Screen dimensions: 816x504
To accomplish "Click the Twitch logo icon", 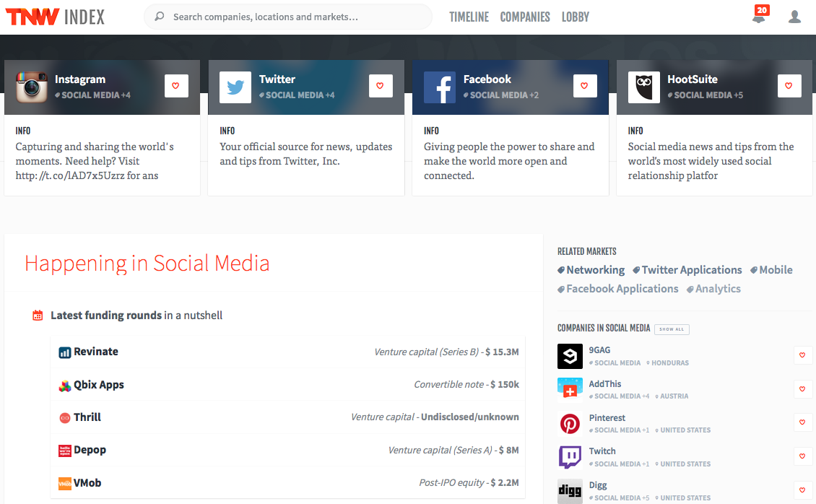I will tap(570, 457).
